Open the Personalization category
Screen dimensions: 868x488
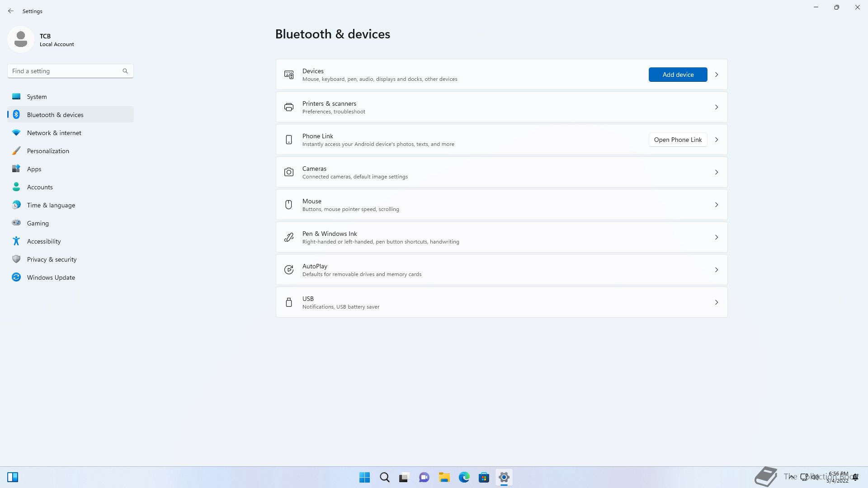point(71,151)
